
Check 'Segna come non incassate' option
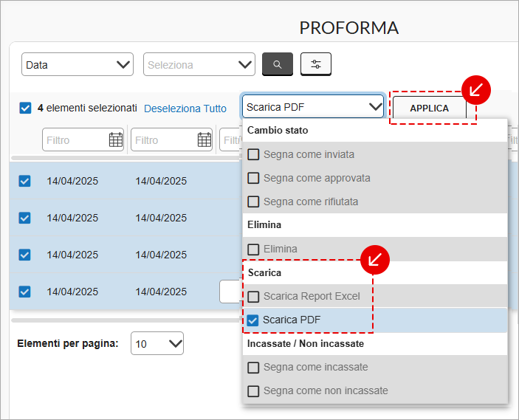(x=253, y=391)
